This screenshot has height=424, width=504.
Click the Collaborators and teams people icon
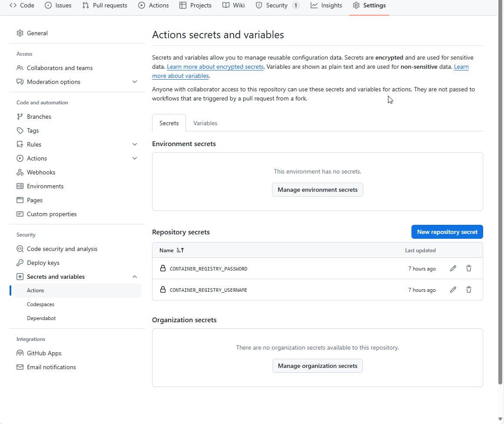pyautogui.click(x=20, y=68)
